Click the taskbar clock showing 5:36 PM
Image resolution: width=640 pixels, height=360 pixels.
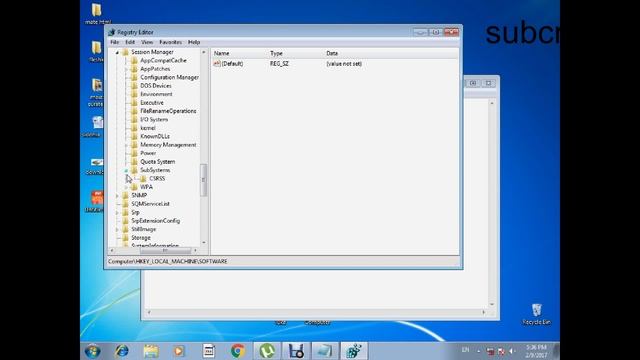point(536,351)
